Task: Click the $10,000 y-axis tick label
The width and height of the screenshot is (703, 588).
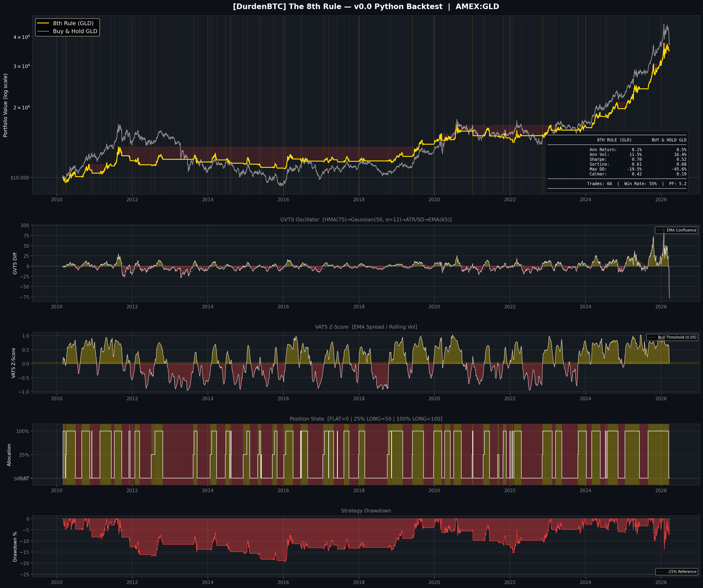Action: tap(20, 178)
